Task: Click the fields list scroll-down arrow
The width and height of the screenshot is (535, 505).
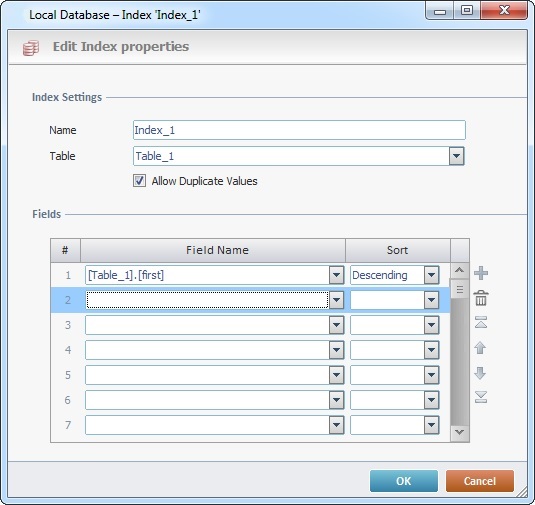Action: point(459,432)
